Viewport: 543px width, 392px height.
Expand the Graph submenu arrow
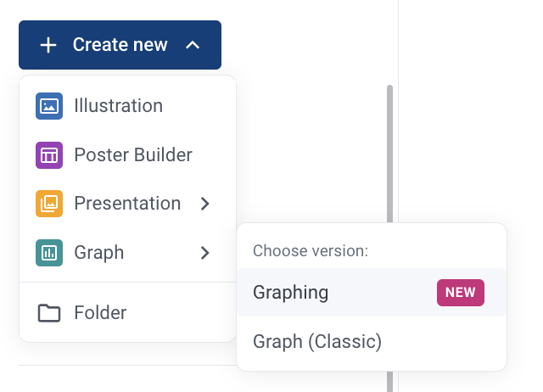click(205, 253)
